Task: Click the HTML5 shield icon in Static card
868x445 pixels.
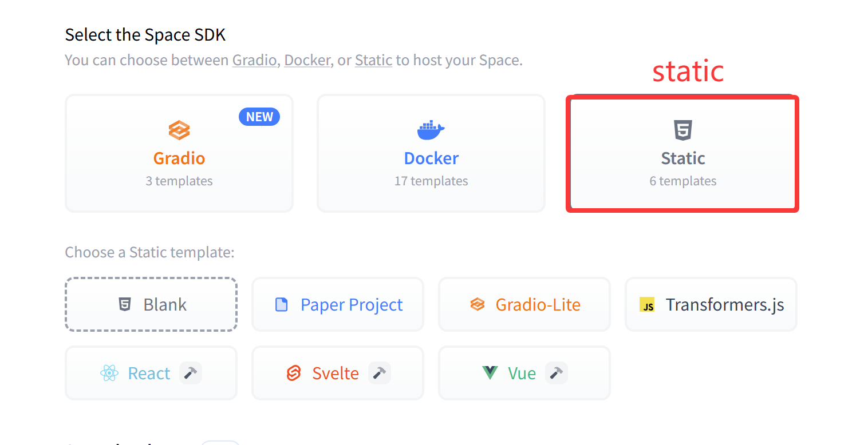Action: [x=682, y=130]
